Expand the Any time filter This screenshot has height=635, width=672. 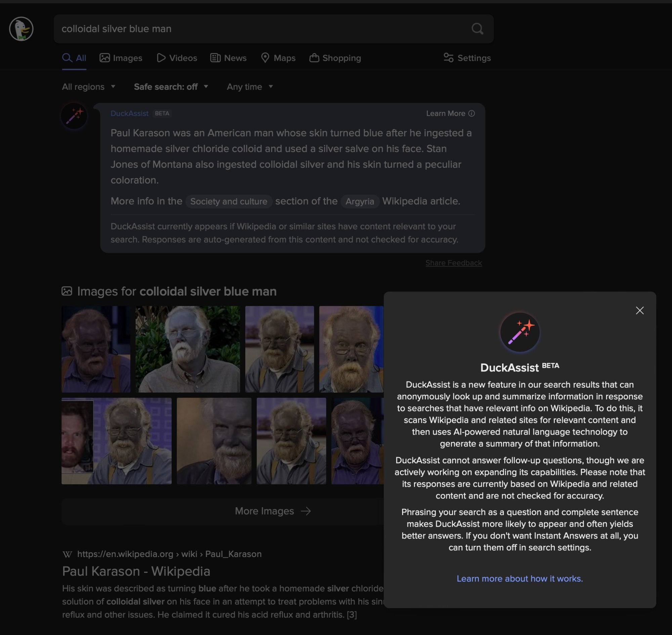[250, 87]
